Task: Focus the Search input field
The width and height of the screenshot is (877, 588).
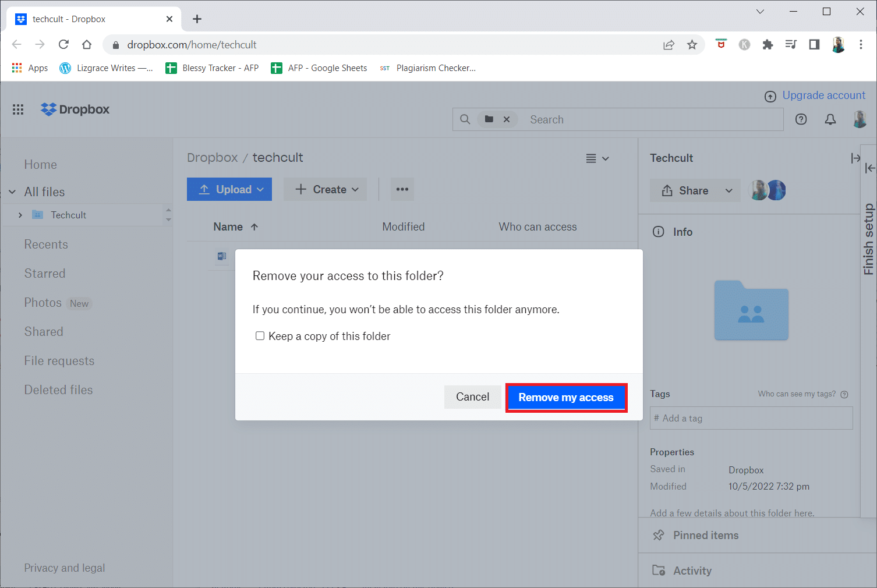Action: pos(652,119)
